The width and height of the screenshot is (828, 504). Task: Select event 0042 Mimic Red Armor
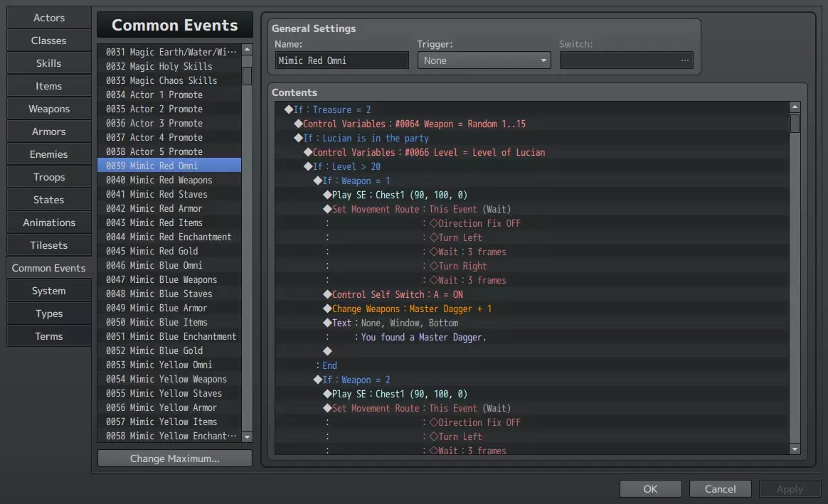click(169, 208)
